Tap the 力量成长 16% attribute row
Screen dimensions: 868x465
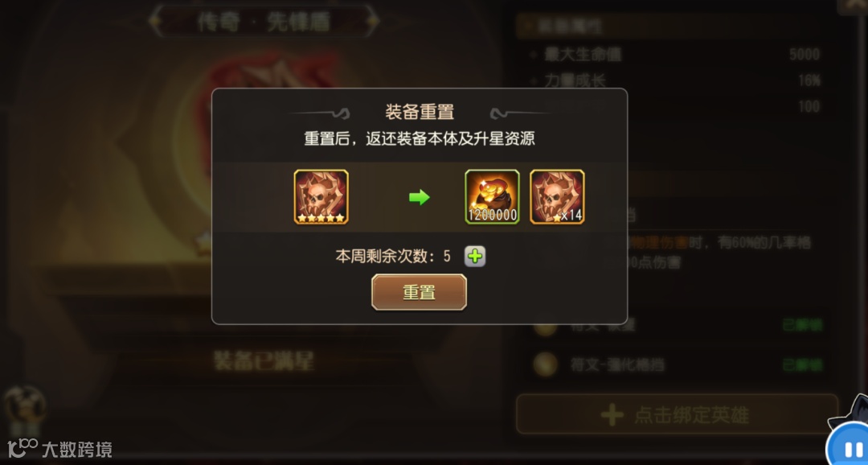tap(675, 80)
